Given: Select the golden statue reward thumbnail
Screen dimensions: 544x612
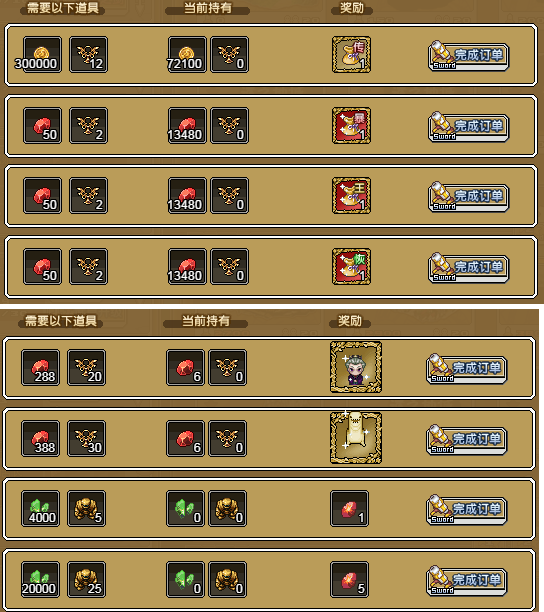Looking at the screenshot, I should (356, 438).
